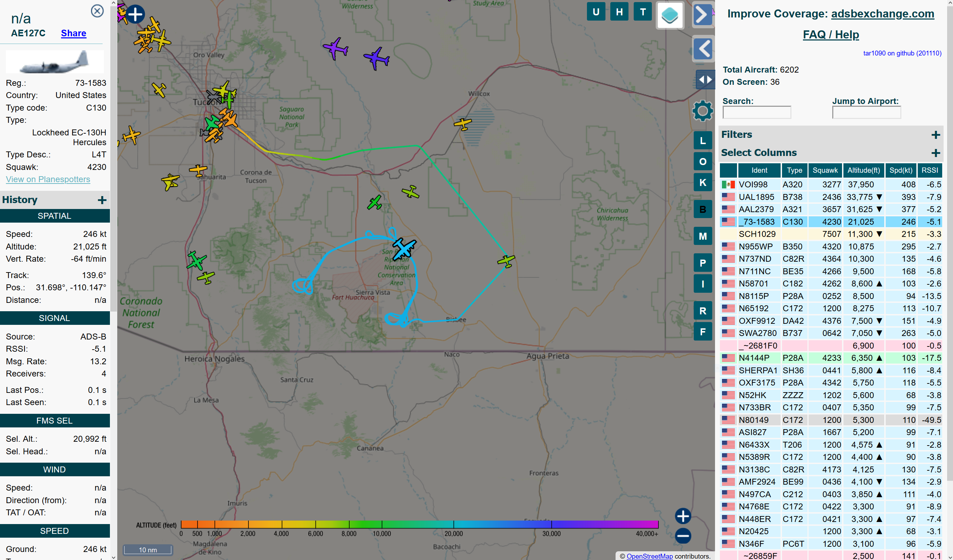Click the left chevron sidebar button

pos(703,48)
